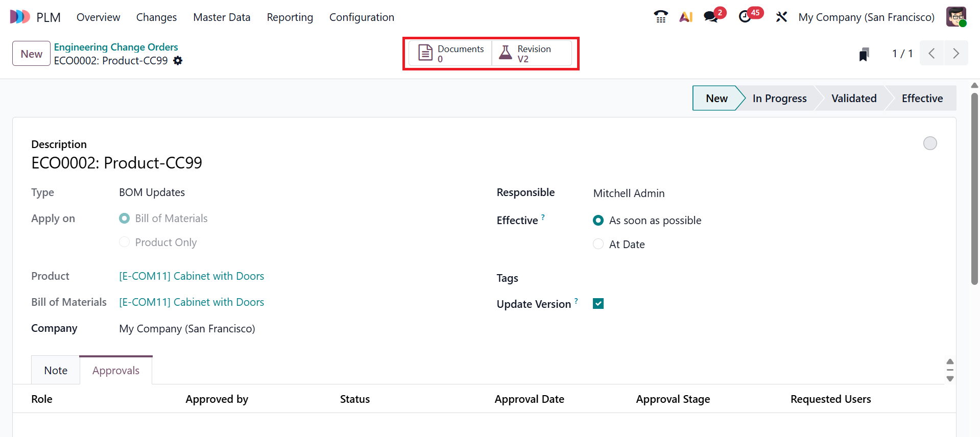The image size is (980, 437).
Task: Go to the next record arrow
Action: click(956, 54)
